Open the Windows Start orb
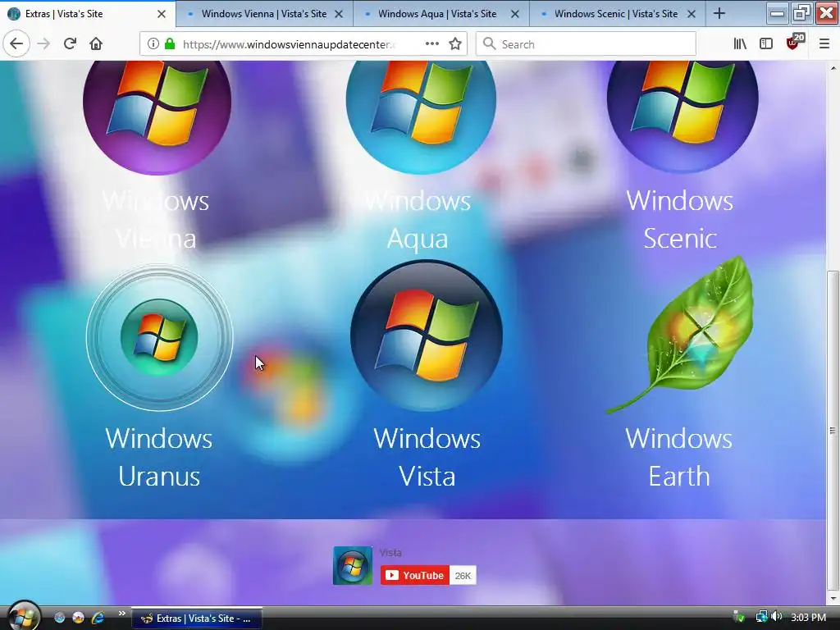 24,616
